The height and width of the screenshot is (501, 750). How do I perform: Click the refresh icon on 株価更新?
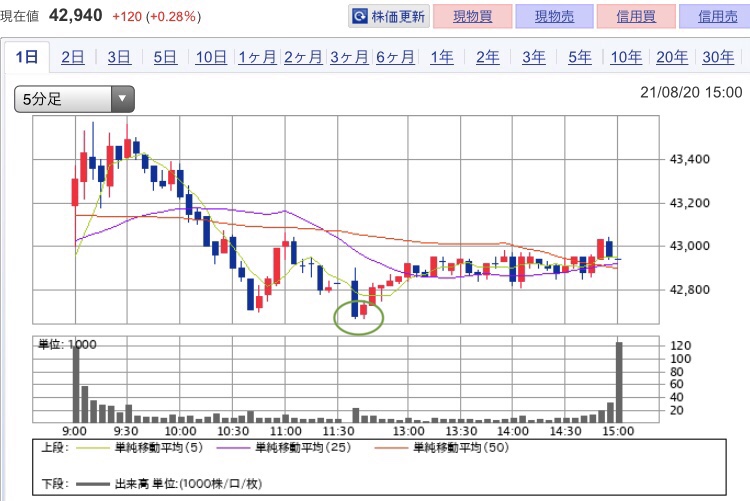click(x=360, y=17)
